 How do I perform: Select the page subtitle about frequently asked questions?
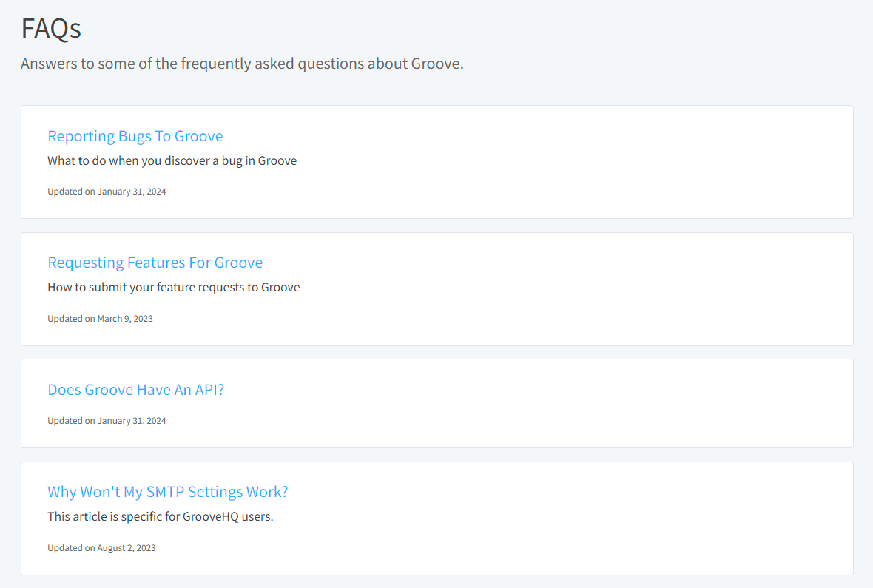pos(242,64)
